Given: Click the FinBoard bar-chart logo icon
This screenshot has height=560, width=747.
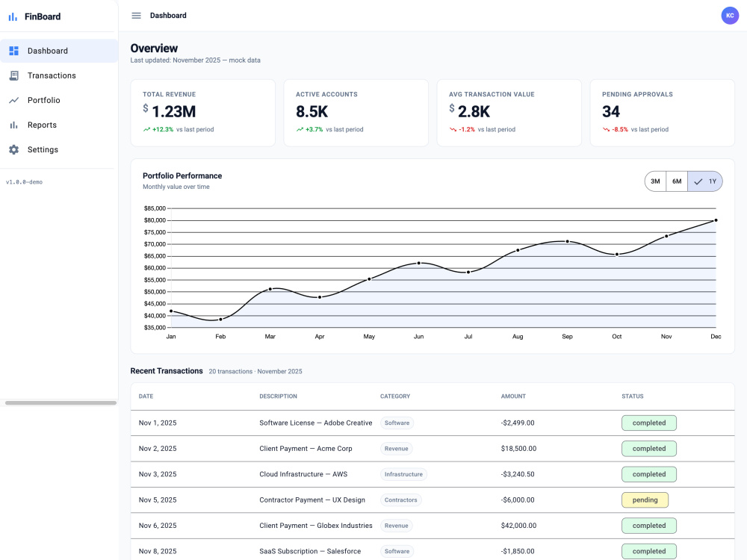Looking at the screenshot, I should point(13,16).
